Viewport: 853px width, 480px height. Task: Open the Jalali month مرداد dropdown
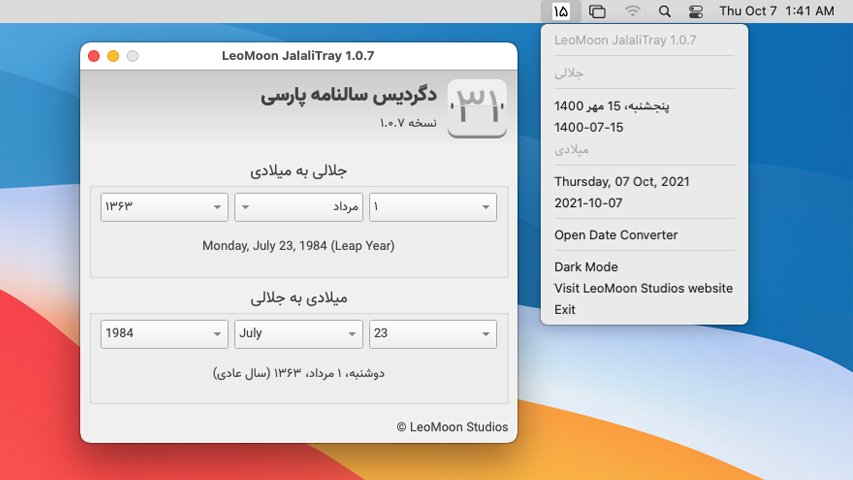[x=299, y=207]
